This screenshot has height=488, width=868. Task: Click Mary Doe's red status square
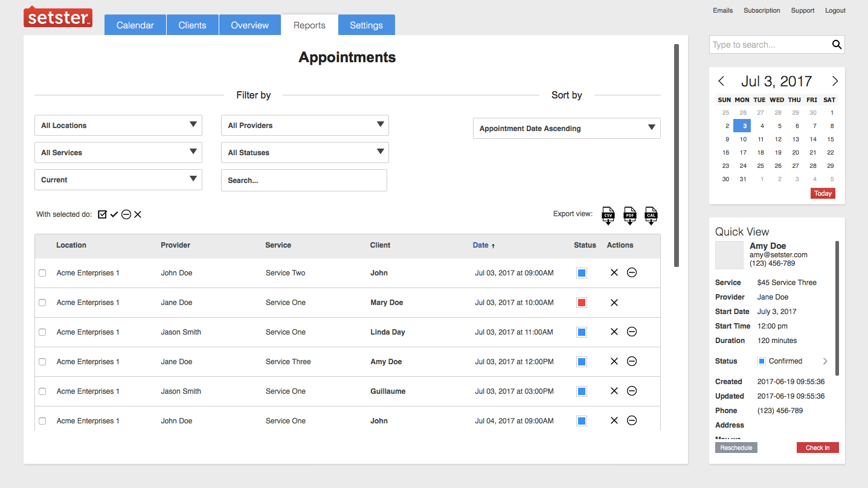click(582, 303)
